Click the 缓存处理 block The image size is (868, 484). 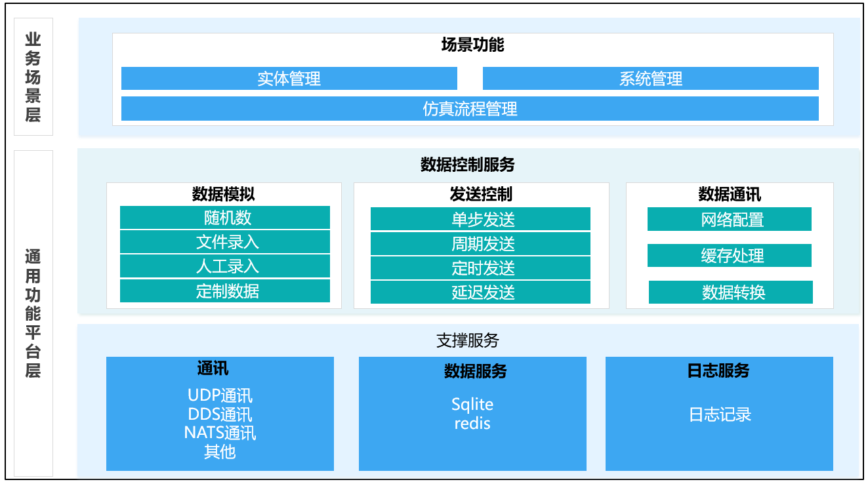(729, 256)
